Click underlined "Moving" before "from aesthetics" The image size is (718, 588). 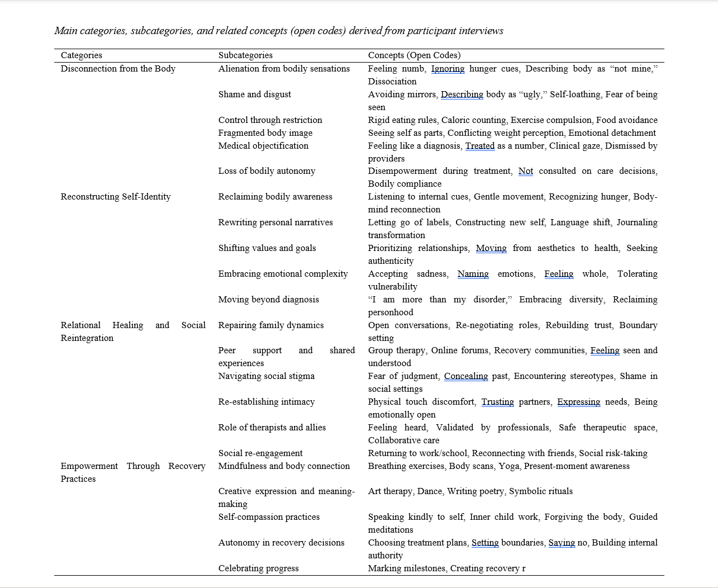pos(491,248)
